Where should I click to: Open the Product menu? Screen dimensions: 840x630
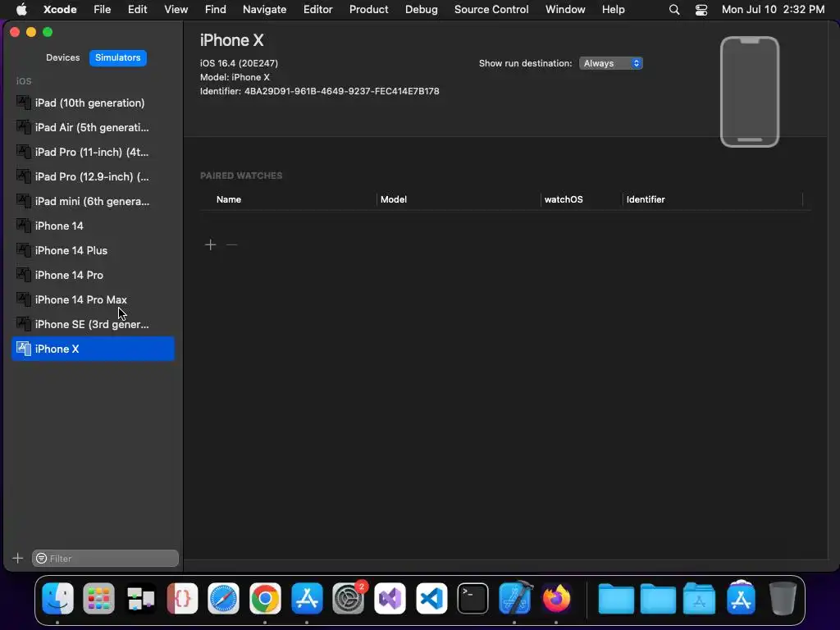pyautogui.click(x=368, y=10)
